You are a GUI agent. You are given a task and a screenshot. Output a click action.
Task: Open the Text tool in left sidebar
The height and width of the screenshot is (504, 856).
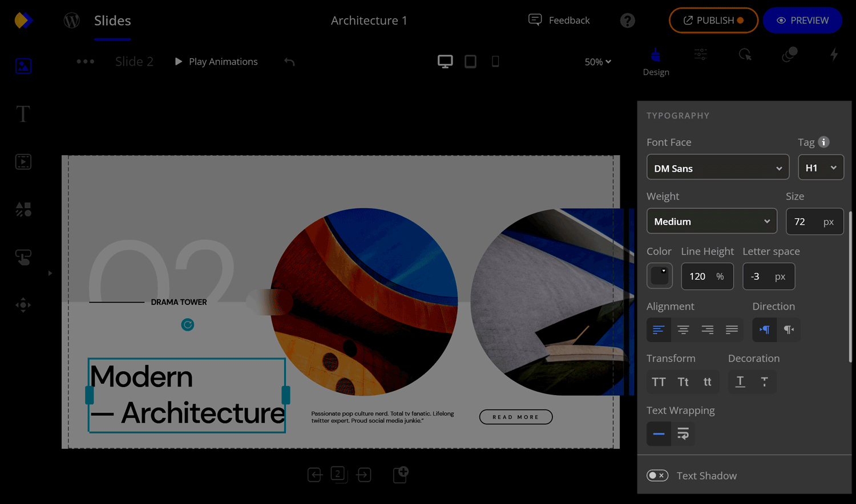[23, 114]
